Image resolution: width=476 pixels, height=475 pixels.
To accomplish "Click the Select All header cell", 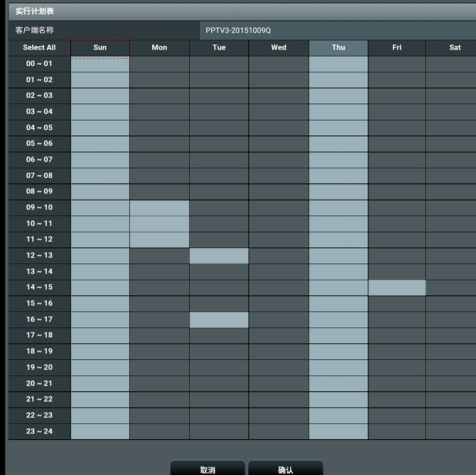I will [39, 48].
